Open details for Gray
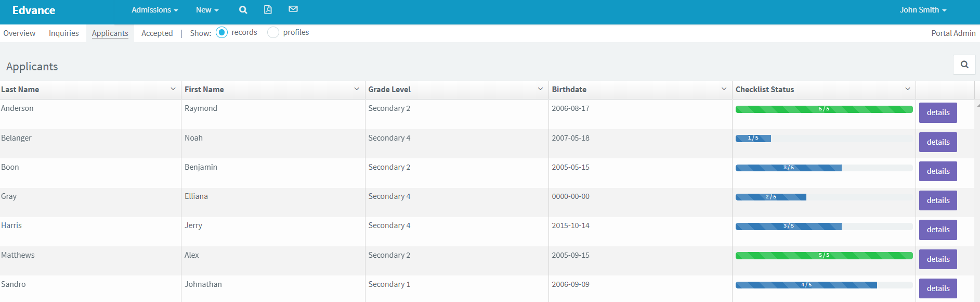Image resolution: width=980 pixels, height=302 pixels. pyautogui.click(x=938, y=200)
